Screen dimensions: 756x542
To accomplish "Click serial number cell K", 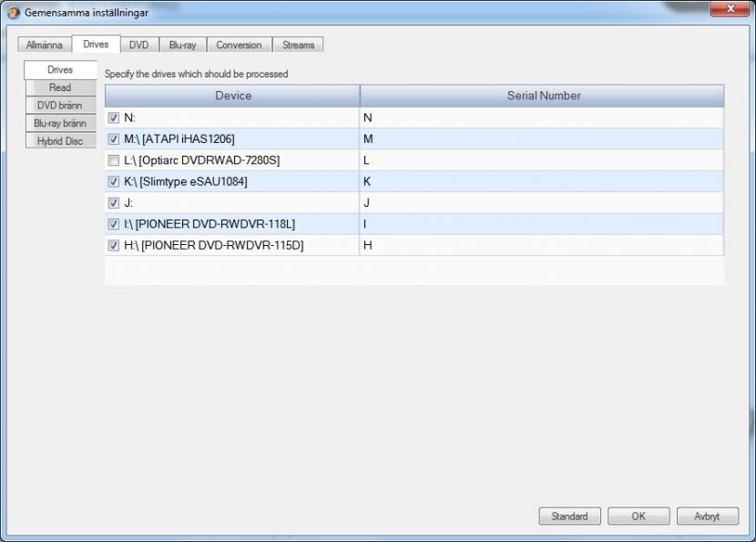I will tap(542, 181).
